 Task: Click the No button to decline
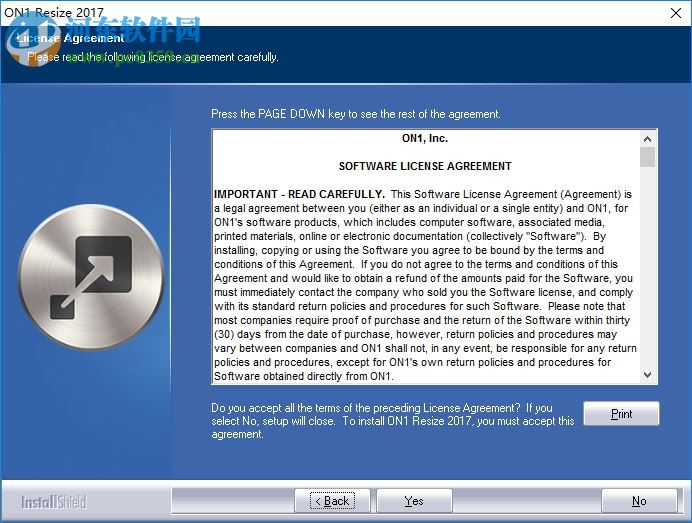tap(639, 501)
